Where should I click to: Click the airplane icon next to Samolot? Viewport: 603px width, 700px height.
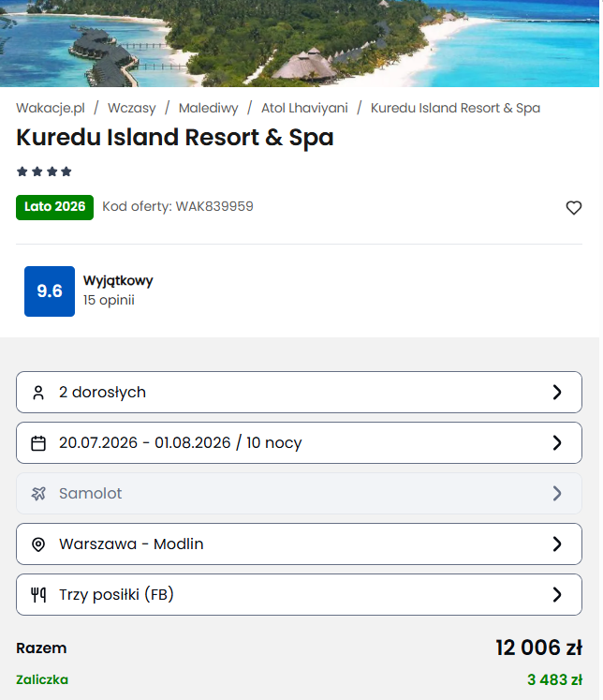coord(38,494)
